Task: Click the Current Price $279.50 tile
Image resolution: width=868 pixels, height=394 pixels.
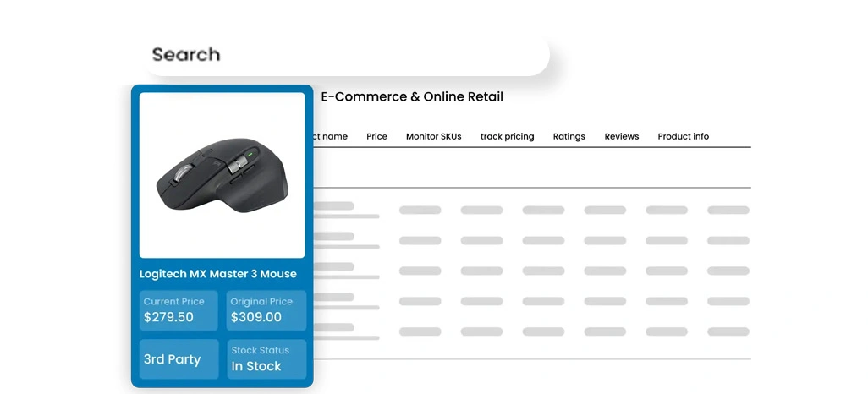Action: (x=179, y=310)
